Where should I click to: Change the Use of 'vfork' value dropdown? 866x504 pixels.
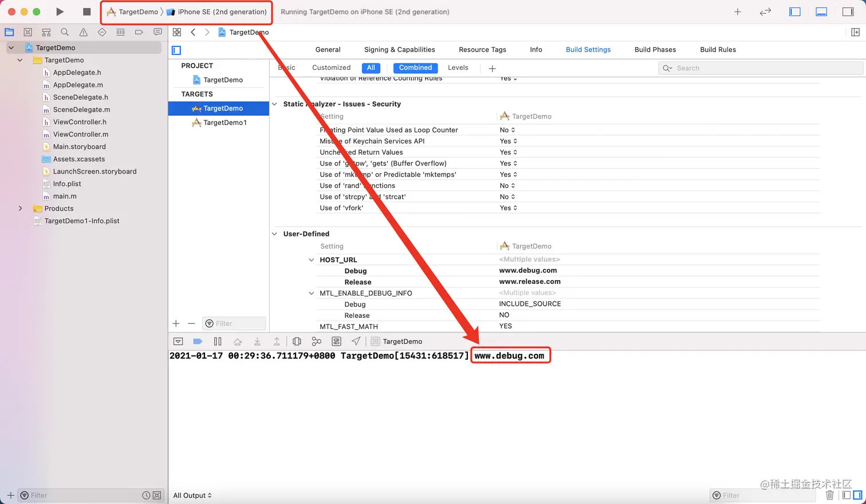[508, 208]
